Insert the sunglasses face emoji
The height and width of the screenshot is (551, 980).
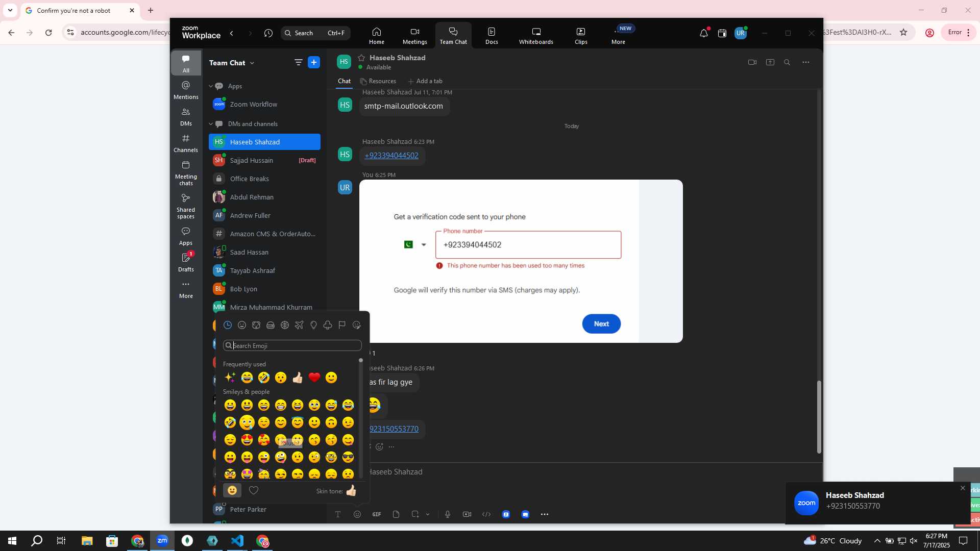point(348,457)
